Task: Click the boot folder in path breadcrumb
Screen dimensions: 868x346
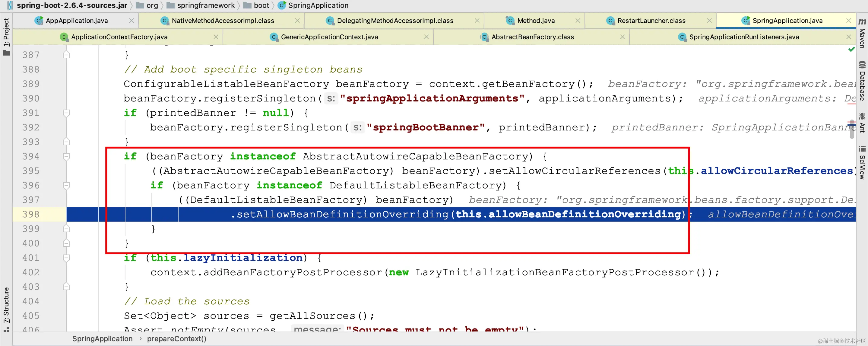Action: click(261, 5)
